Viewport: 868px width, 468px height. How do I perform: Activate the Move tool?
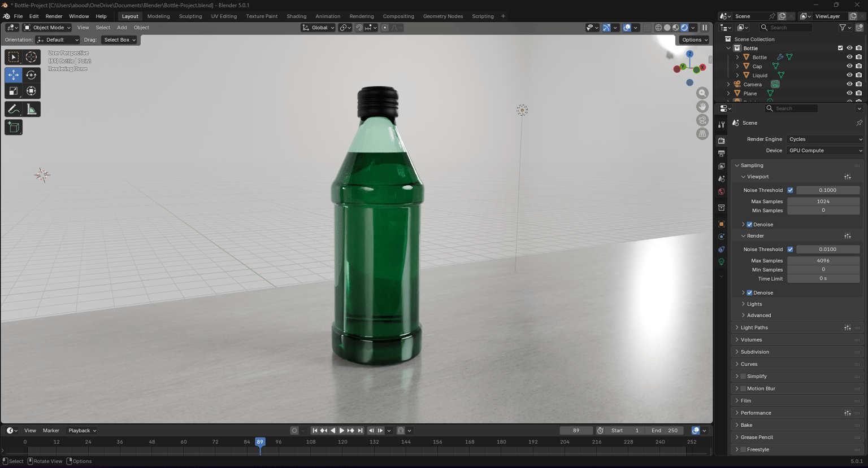14,75
